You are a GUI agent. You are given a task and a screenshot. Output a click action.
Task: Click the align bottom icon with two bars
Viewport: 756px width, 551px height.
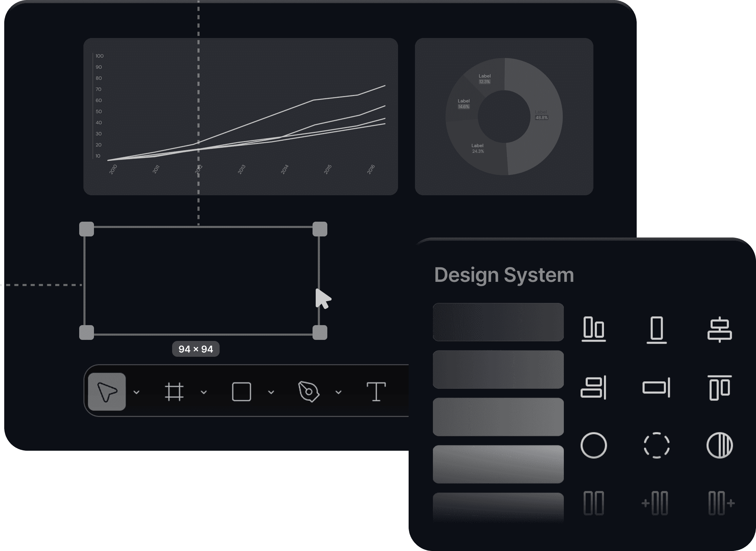pos(594,329)
